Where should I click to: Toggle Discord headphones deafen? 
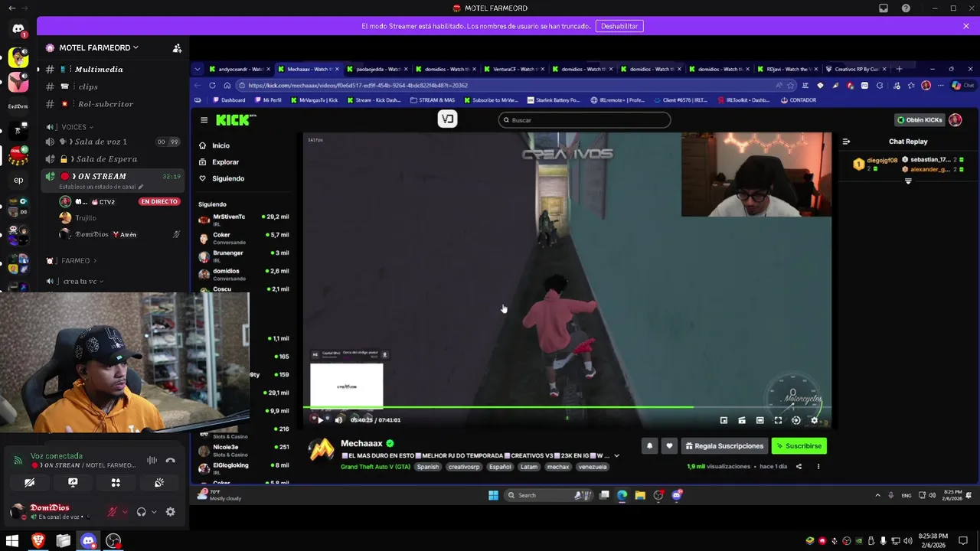(141, 512)
